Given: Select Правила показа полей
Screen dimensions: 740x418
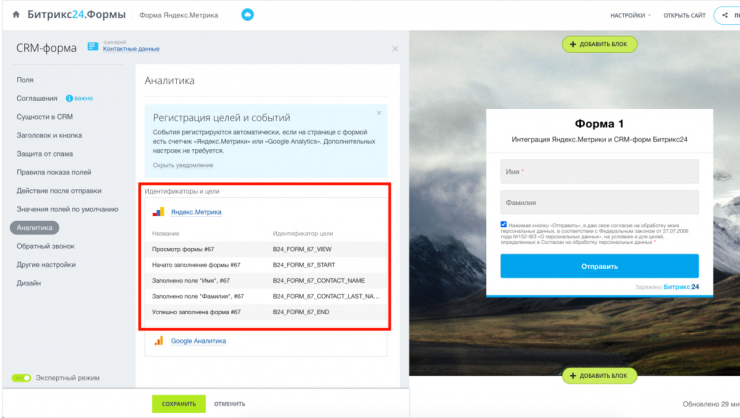Looking at the screenshot, I should pyautogui.click(x=54, y=172).
